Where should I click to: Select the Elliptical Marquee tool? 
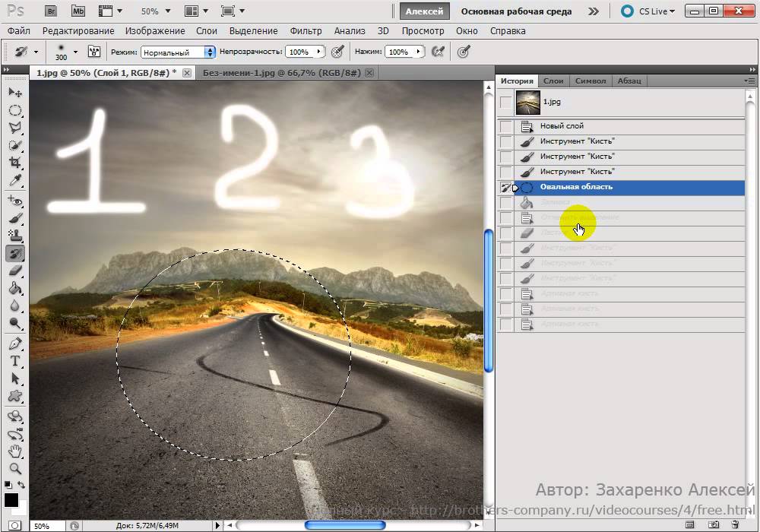pos(15,110)
